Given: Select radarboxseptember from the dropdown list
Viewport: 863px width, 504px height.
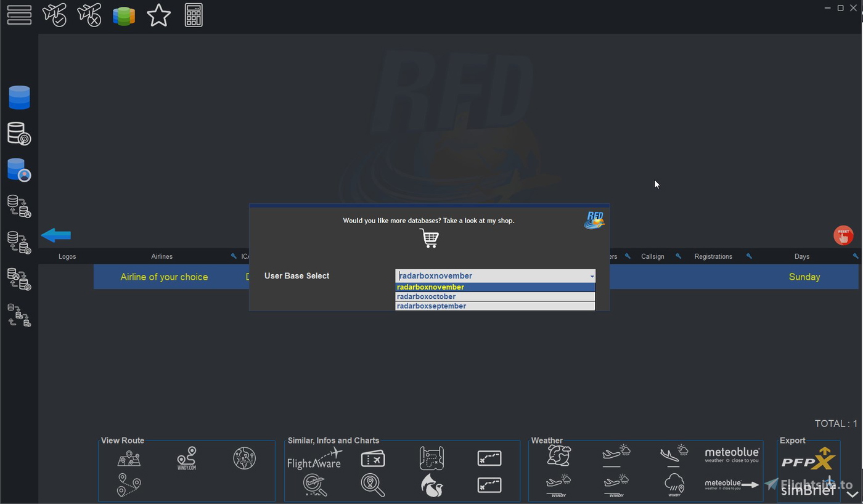Looking at the screenshot, I should 431,306.
